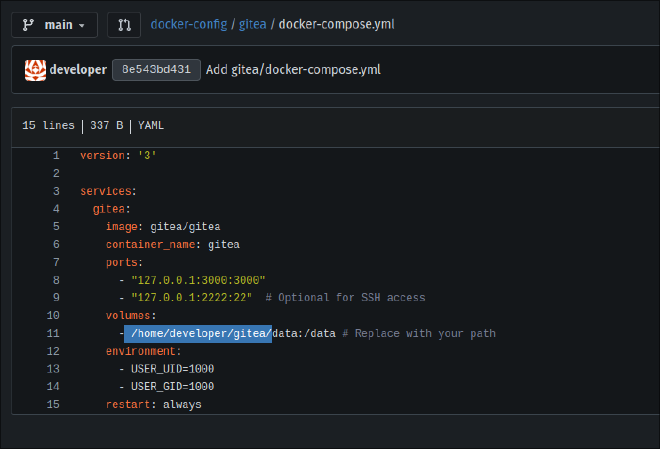Click the USER_UID=1000 line
This screenshot has height=449, width=660.
[172, 369]
